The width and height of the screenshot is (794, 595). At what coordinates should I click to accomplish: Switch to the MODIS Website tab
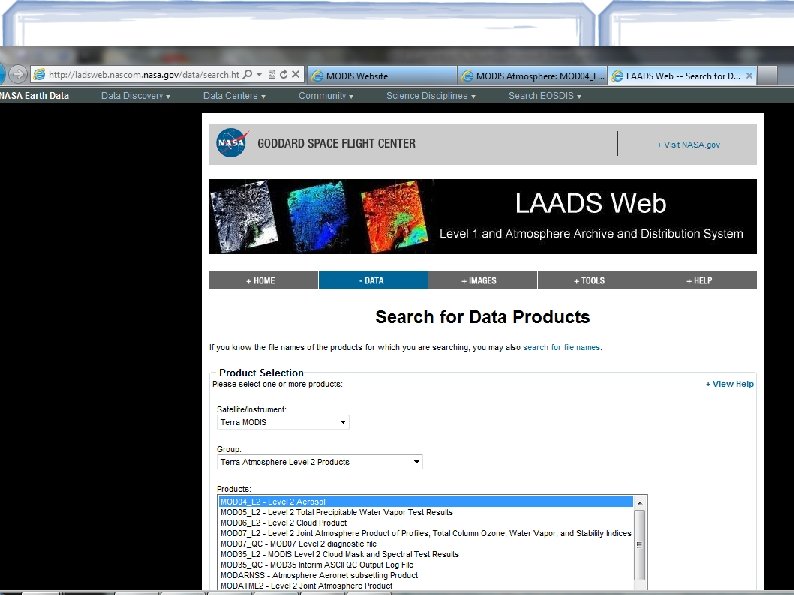pos(382,76)
